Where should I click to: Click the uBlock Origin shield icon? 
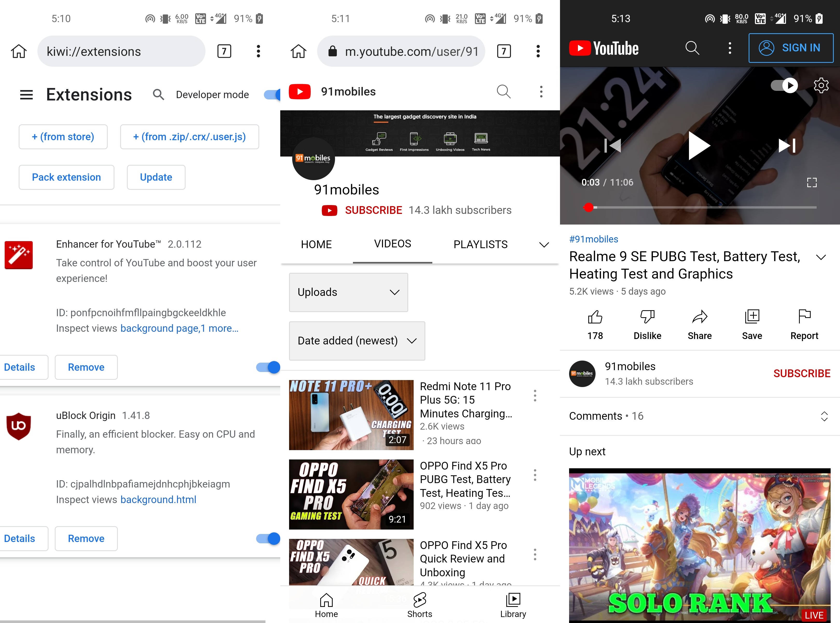(x=18, y=426)
